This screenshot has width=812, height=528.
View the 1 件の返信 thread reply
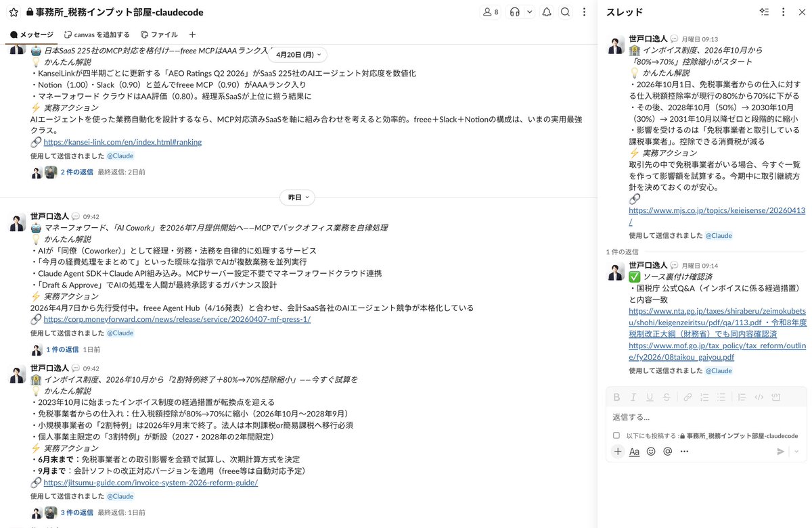62,350
